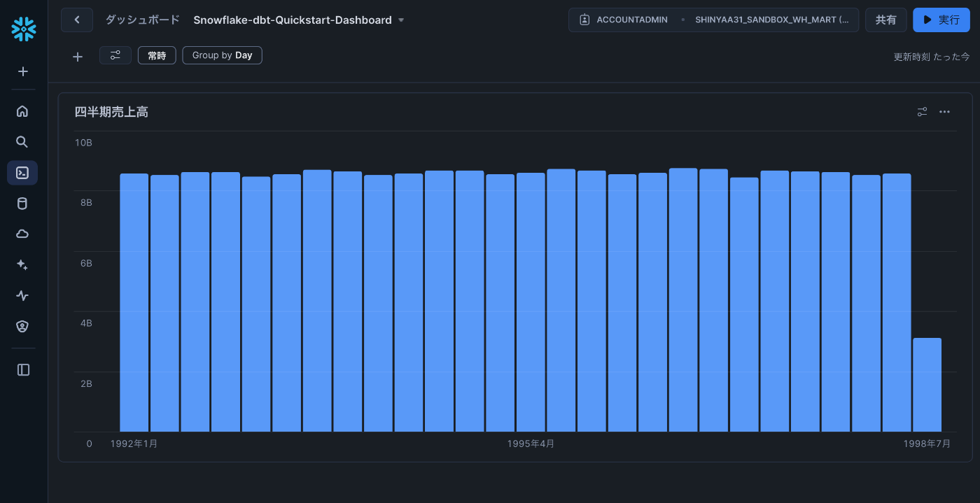Open the Search magnifier icon in the sidebar

click(x=22, y=142)
